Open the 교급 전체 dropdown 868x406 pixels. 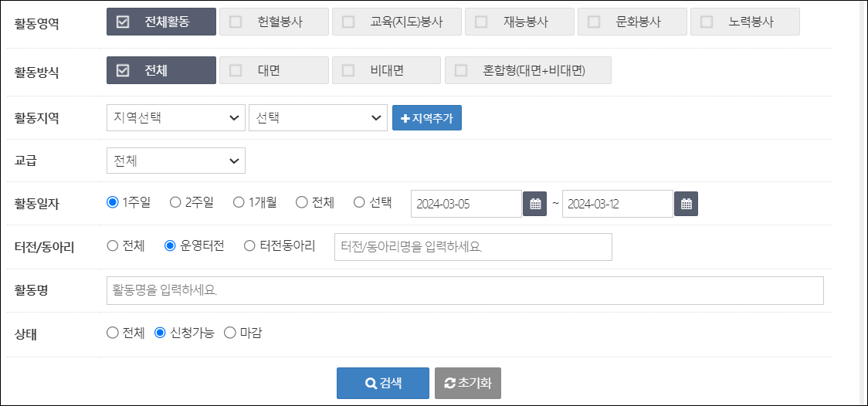[x=175, y=161]
